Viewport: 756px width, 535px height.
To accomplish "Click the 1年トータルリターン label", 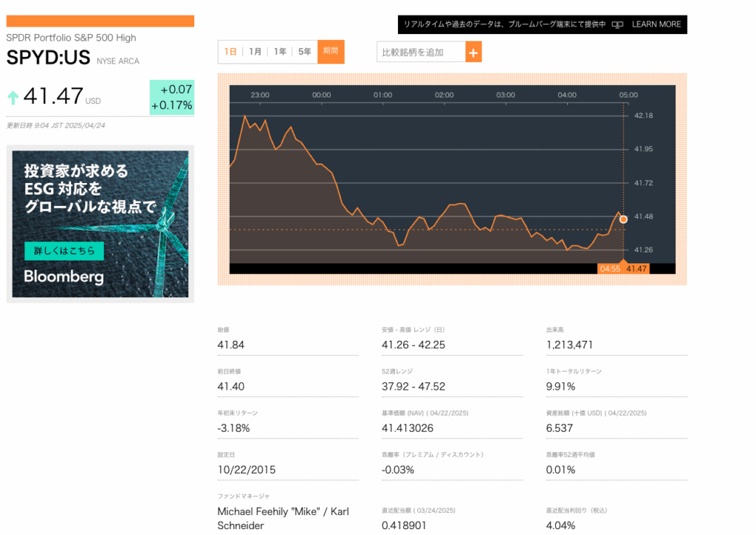I will click(x=574, y=371).
